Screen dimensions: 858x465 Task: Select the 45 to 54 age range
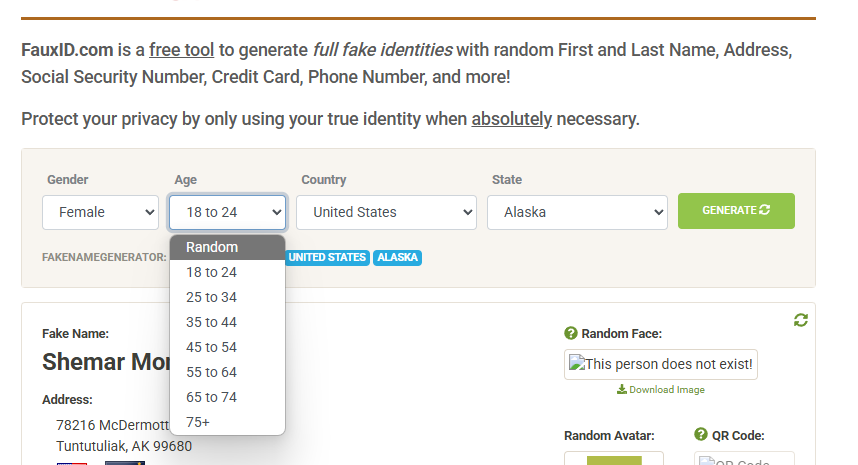click(x=228, y=347)
